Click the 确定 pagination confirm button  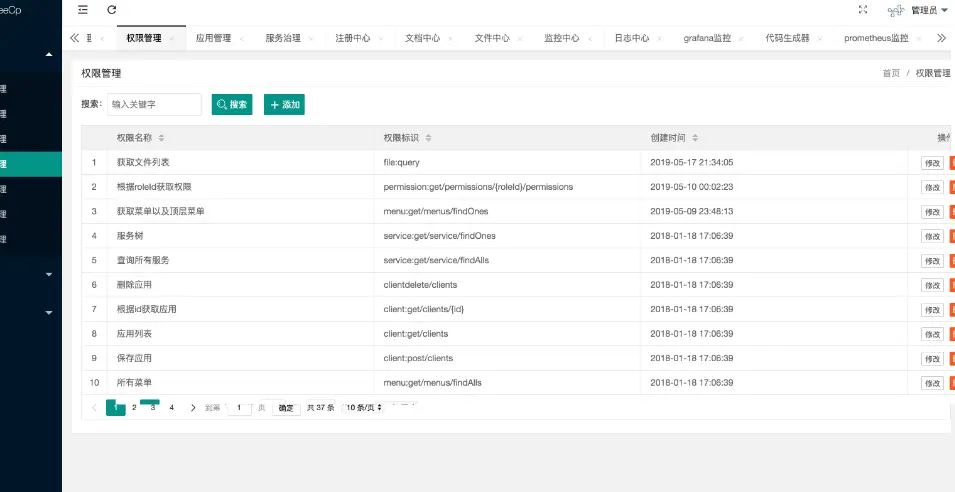(x=286, y=408)
